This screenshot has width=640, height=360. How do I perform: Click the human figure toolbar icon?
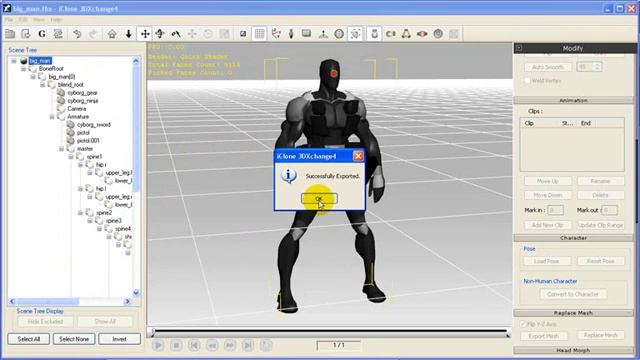click(291, 34)
